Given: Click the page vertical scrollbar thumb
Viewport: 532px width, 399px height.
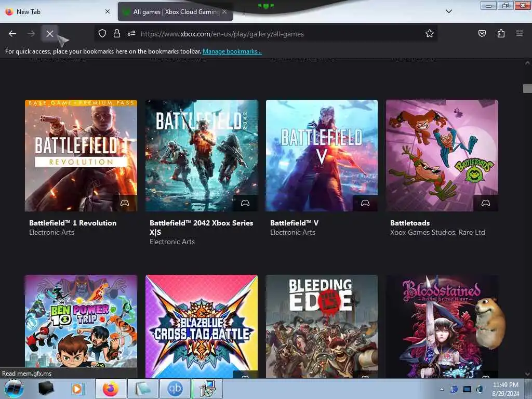Looking at the screenshot, I should click(527, 88).
